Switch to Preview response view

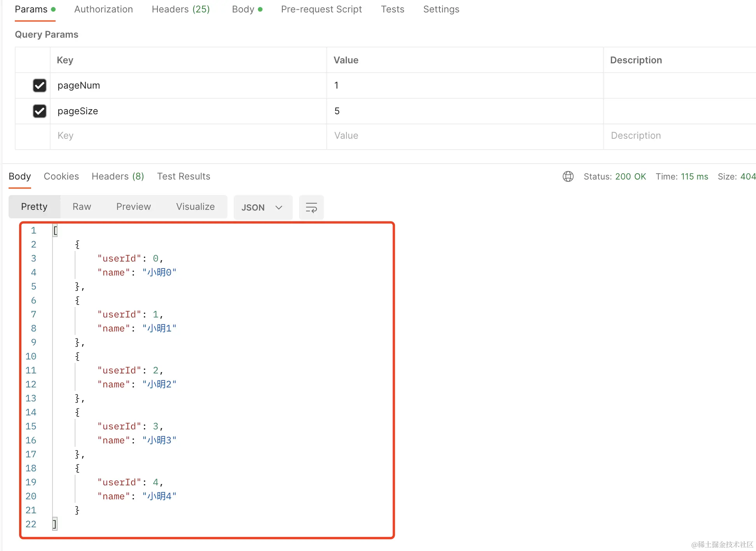[x=133, y=206]
